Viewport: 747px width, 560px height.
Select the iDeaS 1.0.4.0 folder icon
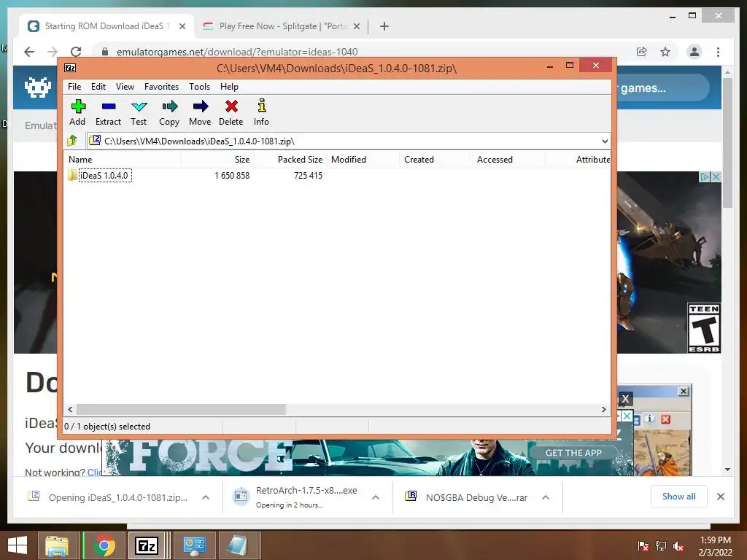click(72, 175)
